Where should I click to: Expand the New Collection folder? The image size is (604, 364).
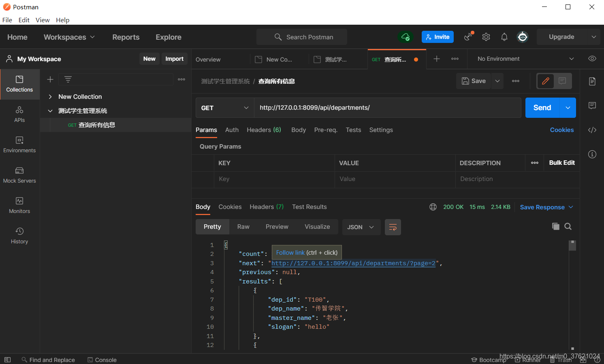pyautogui.click(x=50, y=97)
